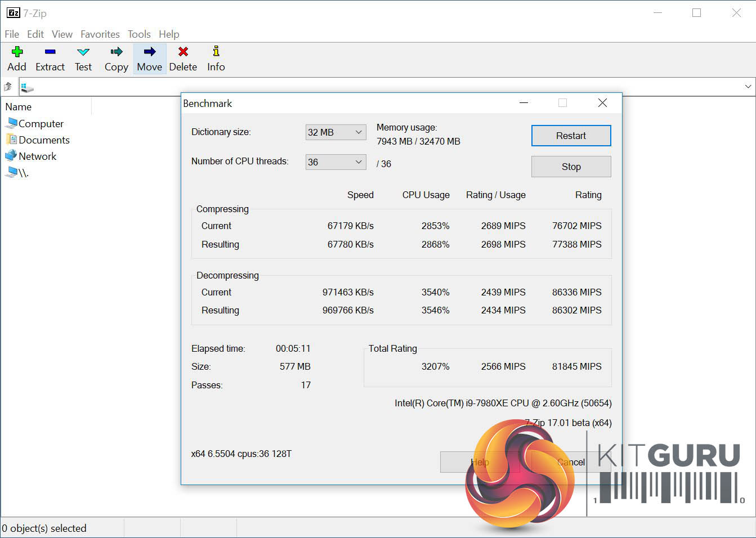Screen dimensions: 756x538
Task: Open the Dictionary size dropdown
Action: tap(335, 132)
